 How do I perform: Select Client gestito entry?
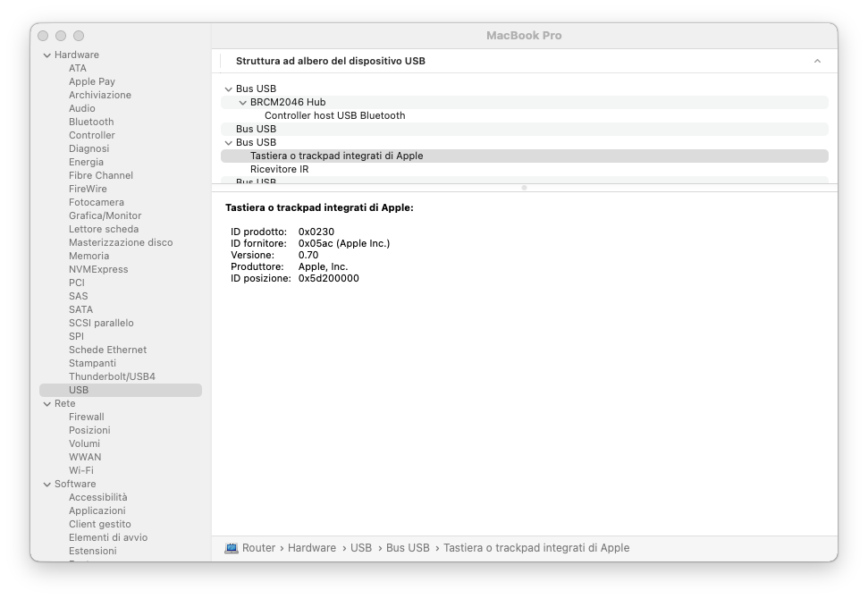pos(99,524)
